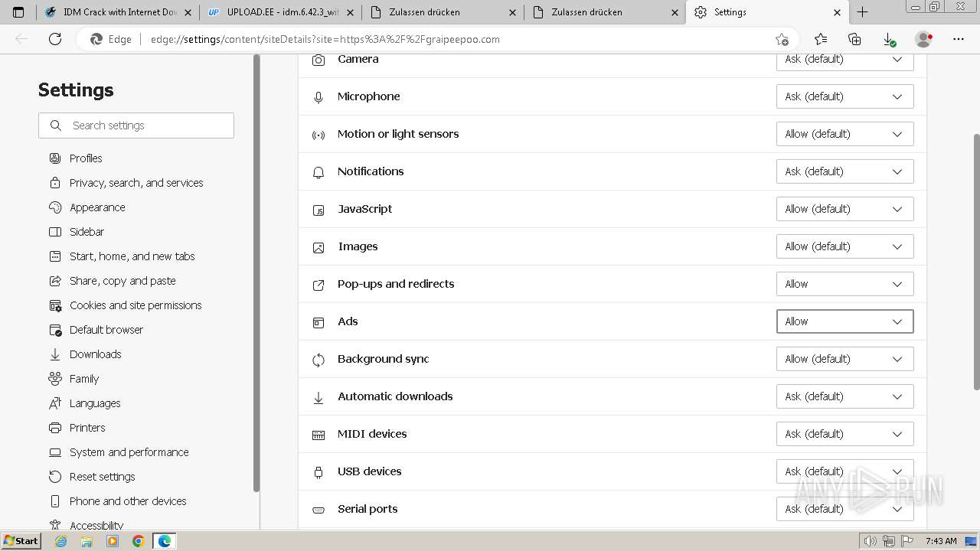Go to Cookies and site permissions
Screen dimensions: 980x551
136,305
